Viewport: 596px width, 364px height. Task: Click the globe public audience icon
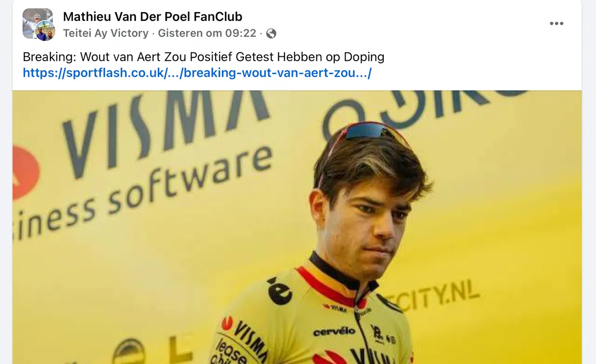pos(271,34)
